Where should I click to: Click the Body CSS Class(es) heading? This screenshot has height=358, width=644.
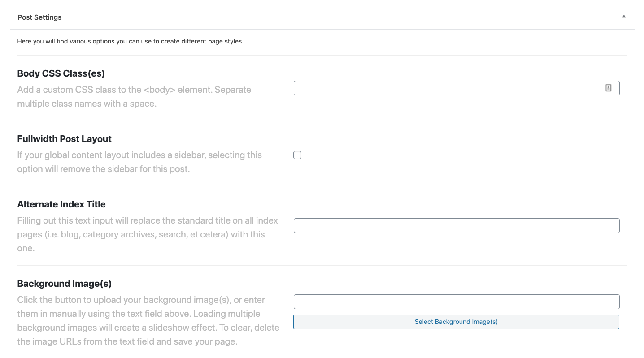61,73
